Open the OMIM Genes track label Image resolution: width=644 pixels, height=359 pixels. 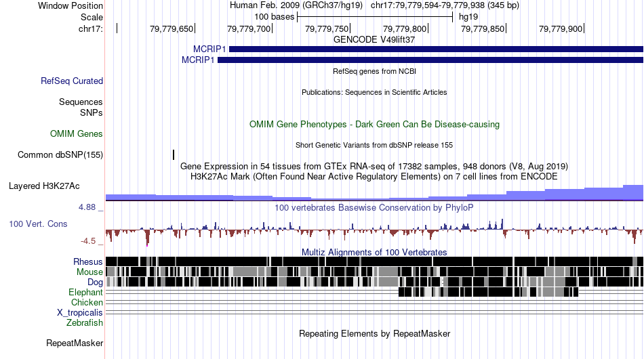[x=77, y=133]
